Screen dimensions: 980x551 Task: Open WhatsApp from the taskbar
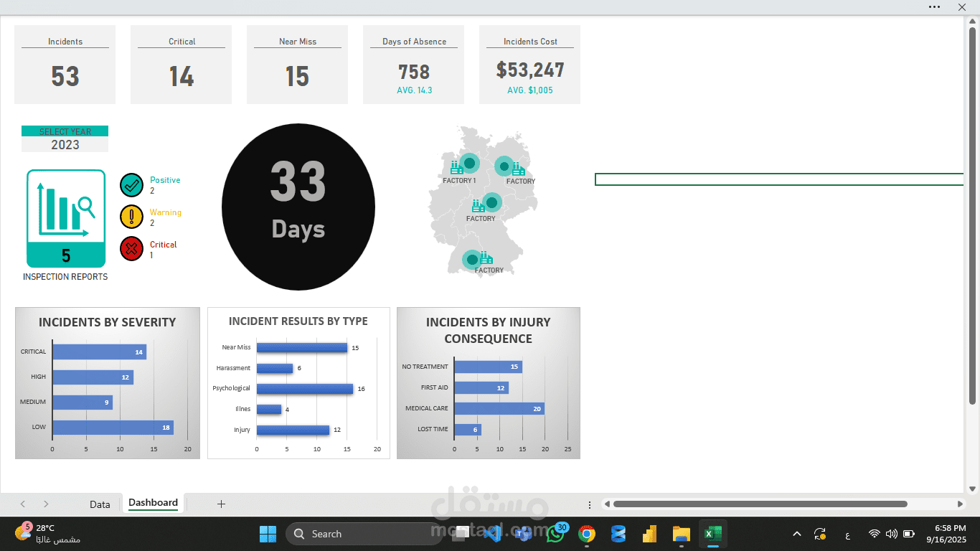[x=555, y=534]
